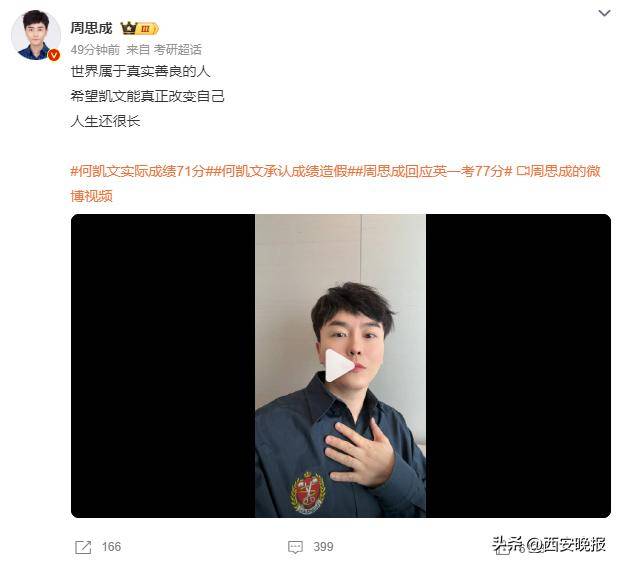Open hashtag #何凯文承认成绩造假#
This screenshot has width=620, height=566.
(x=284, y=171)
